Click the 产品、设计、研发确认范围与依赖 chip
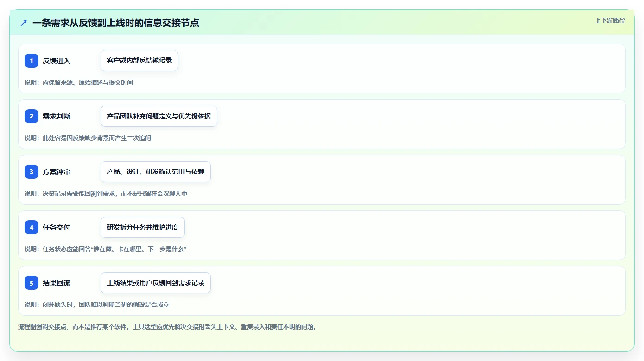 156,172
